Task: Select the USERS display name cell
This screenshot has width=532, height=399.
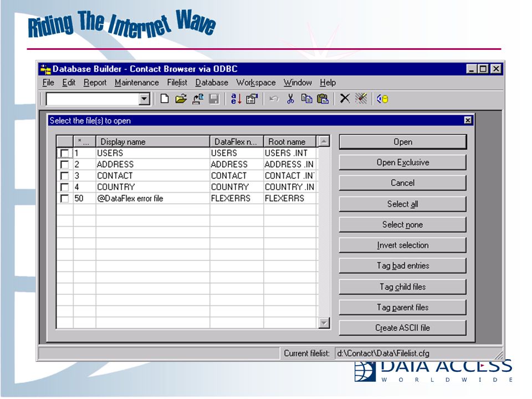Action: [x=153, y=154]
